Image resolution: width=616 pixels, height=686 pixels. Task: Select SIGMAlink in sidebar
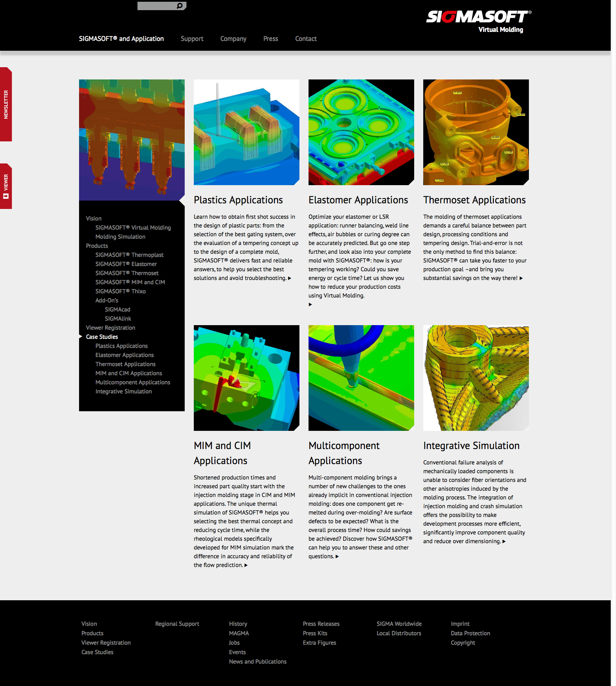click(x=118, y=318)
